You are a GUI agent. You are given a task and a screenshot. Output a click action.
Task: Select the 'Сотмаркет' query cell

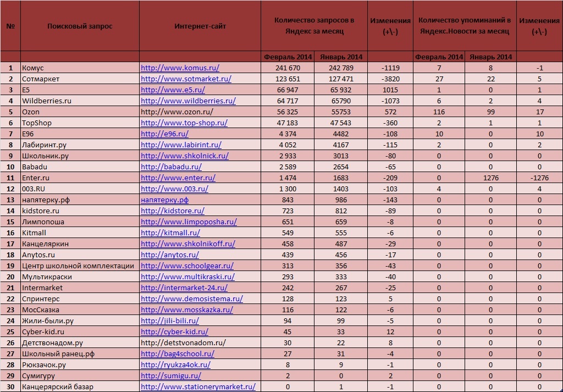(80, 79)
